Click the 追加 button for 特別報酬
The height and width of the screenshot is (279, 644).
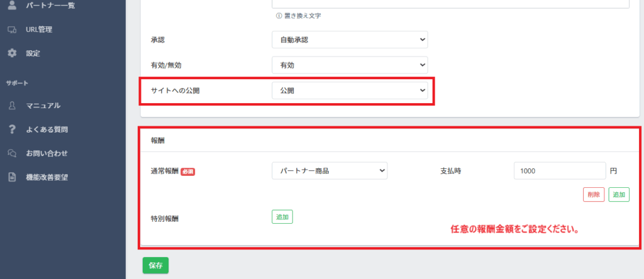tap(282, 217)
